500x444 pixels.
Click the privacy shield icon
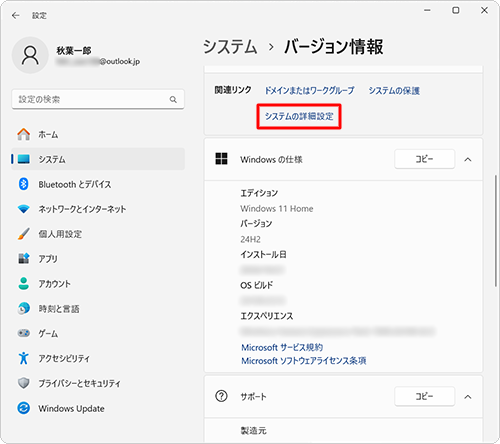[x=24, y=383]
